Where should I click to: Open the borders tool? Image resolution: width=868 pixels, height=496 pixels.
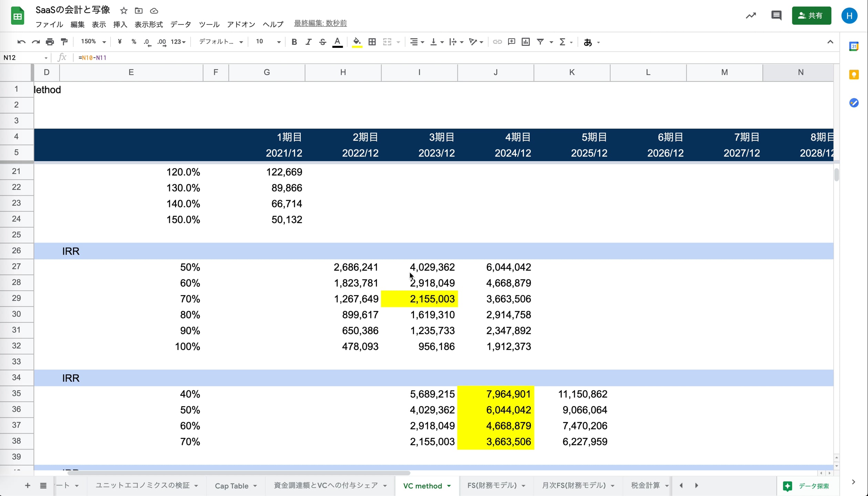(x=372, y=42)
